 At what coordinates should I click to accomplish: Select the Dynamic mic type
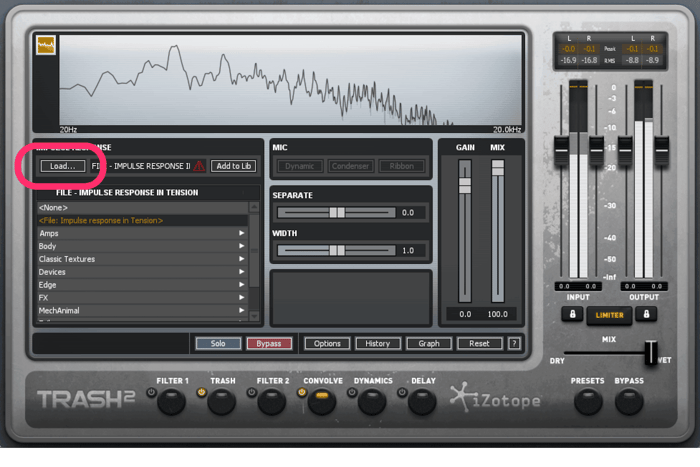click(x=300, y=166)
